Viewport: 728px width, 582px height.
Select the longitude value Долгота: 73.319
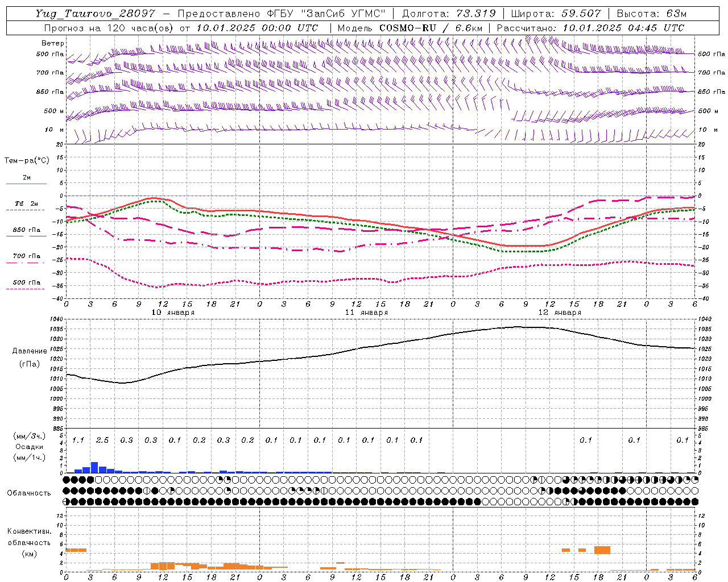point(449,14)
